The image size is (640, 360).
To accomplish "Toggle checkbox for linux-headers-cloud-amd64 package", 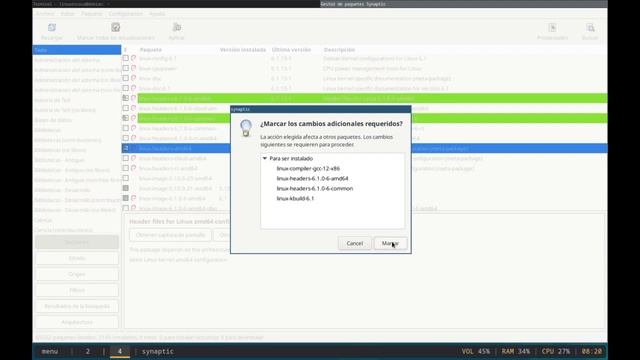I will tap(126, 158).
